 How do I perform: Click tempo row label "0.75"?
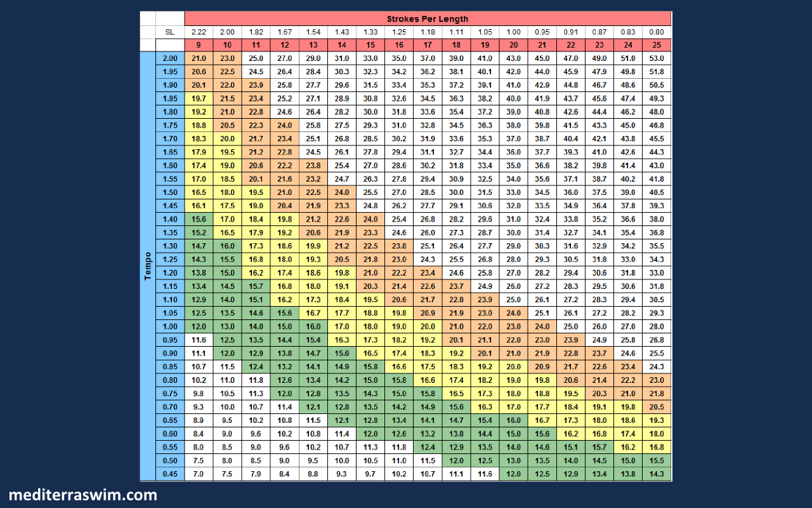pyautogui.click(x=169, y=393)
